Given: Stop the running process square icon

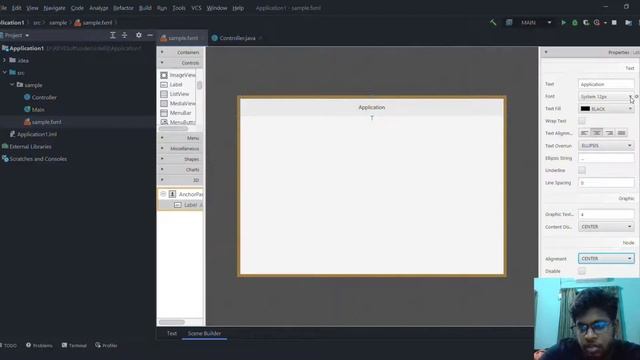Looking at the screenshot, I should pyautogui.click(x=614, y=22).
